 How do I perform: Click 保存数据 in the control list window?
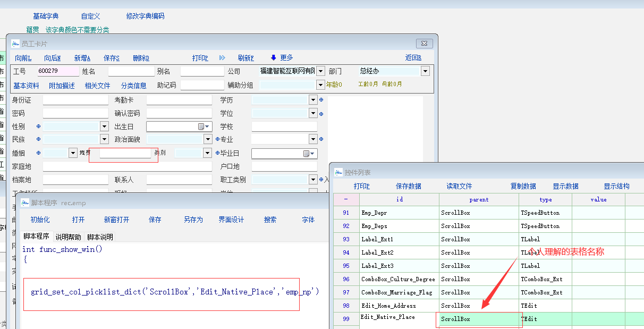[x=408, y=186]
